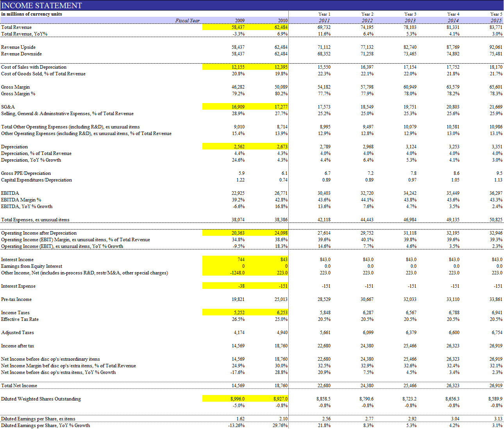Click the 2012 Pre-tax Income value 30,667
Image resolution: width=504 pixels, height=429 pixels.
(x=366, y=299)
